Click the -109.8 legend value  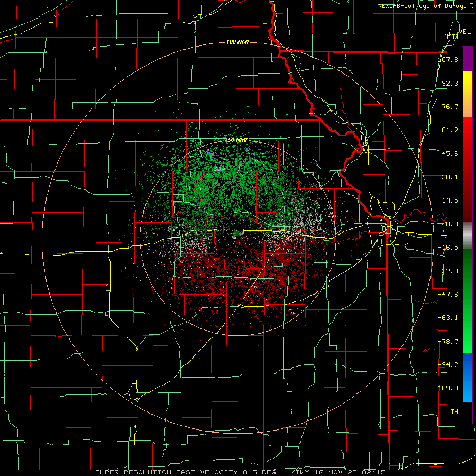pyautogui.click(x=446, y=388)
